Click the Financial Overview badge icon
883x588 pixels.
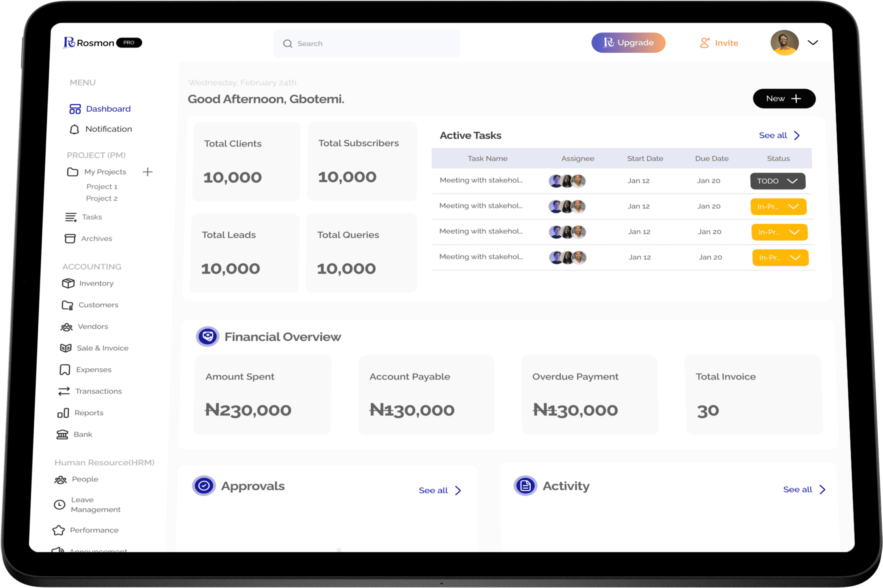[x=208, y=336]
